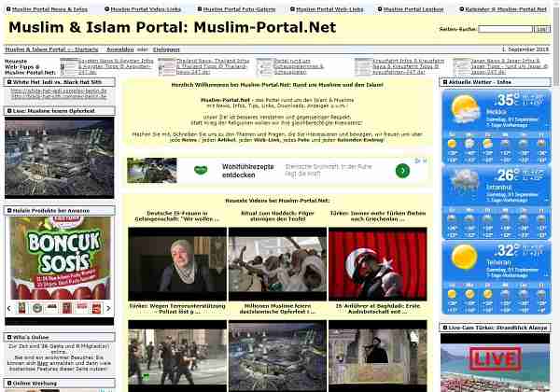Click the Anmelden link
The width and height of the screenshot is (560, 392).
tap(120, 49)
